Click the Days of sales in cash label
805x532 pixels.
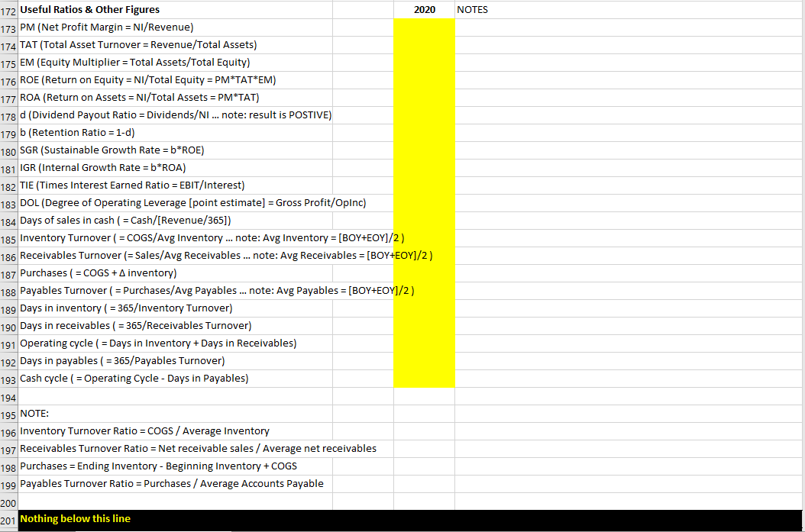(125, 220)
